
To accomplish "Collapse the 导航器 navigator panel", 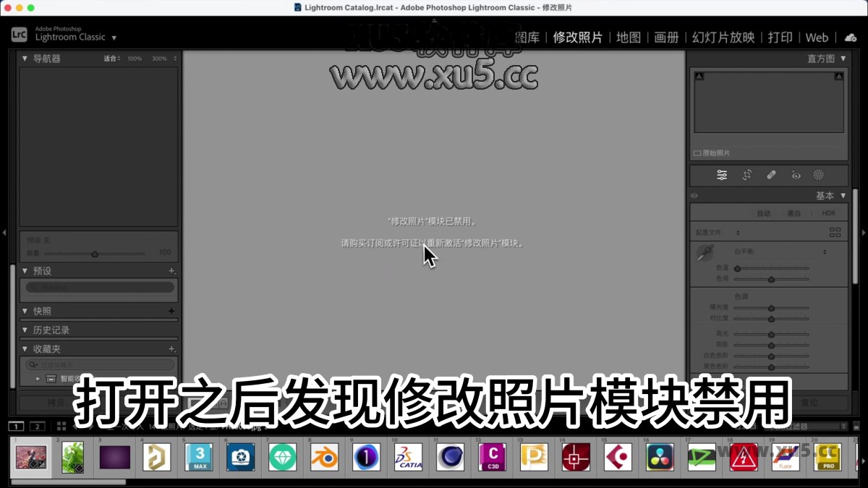I will tap(24, 59).
